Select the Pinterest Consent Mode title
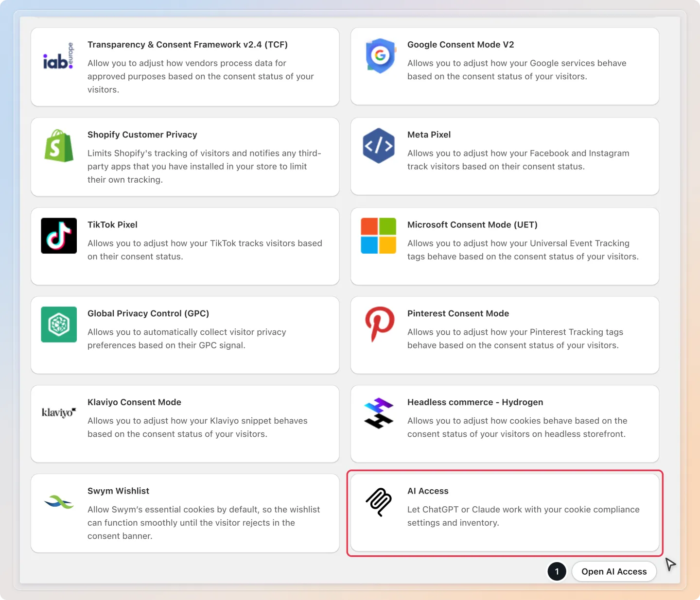Image resolution: width=700 pixels, height=600 pixels. 458,313
